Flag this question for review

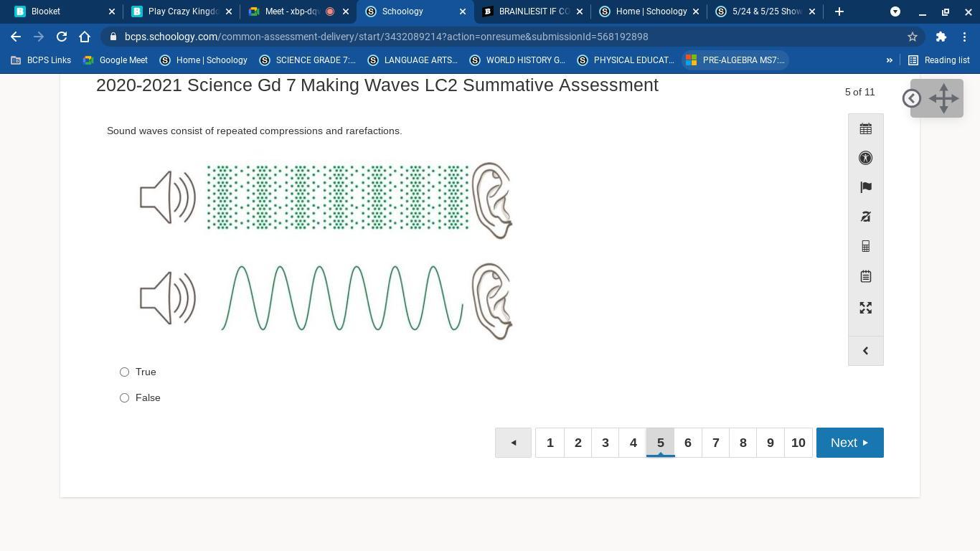click(x=865, y=187)
